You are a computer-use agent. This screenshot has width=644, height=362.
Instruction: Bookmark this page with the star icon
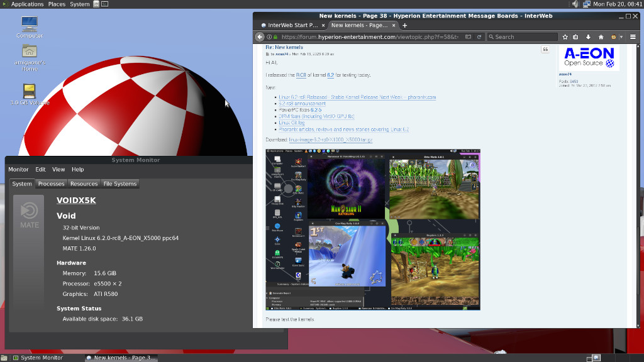click(565, 37)
